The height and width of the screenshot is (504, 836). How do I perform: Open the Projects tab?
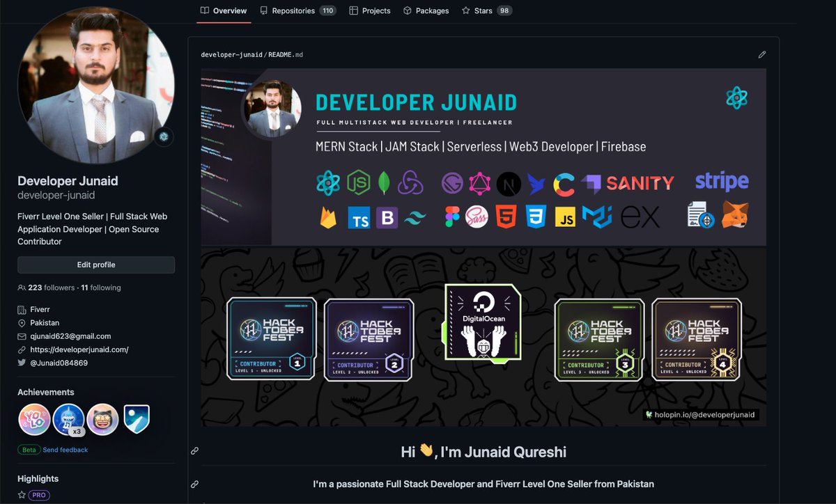coord(370,10)
